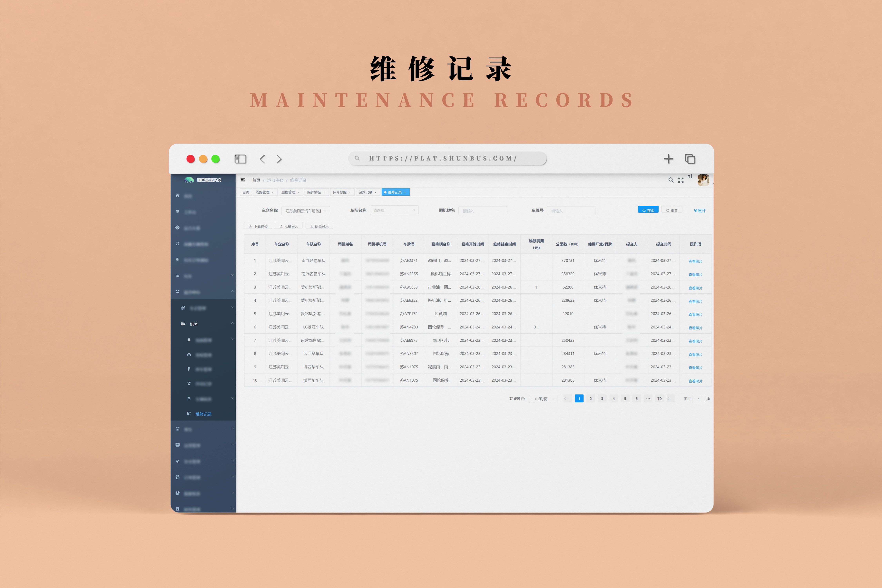The height and width of the screenshot is (588, 882).
Task: Click the bell icon in the sidebar
Action: (x=177, y=260)
